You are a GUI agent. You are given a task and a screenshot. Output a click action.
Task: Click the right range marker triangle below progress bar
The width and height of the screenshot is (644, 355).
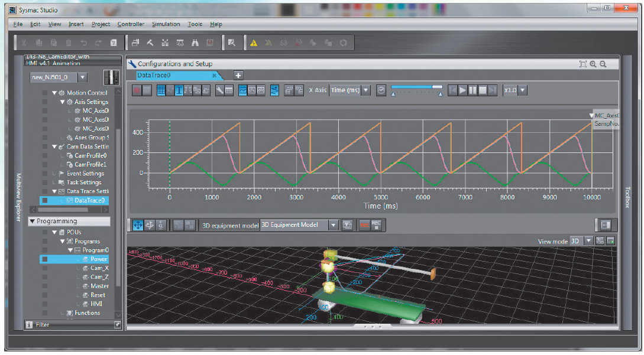click(x=441, y=94)
